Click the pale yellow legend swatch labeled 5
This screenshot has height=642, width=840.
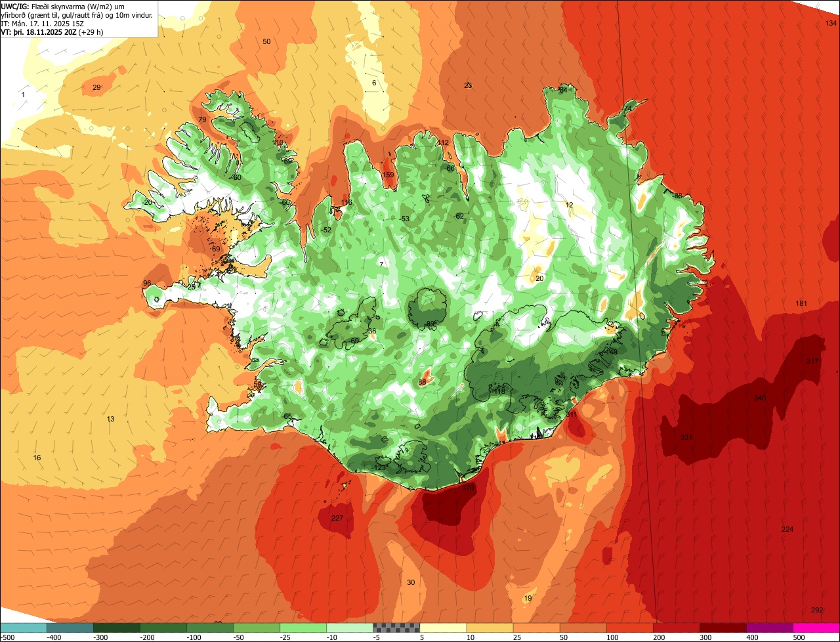tap(443, 628)
